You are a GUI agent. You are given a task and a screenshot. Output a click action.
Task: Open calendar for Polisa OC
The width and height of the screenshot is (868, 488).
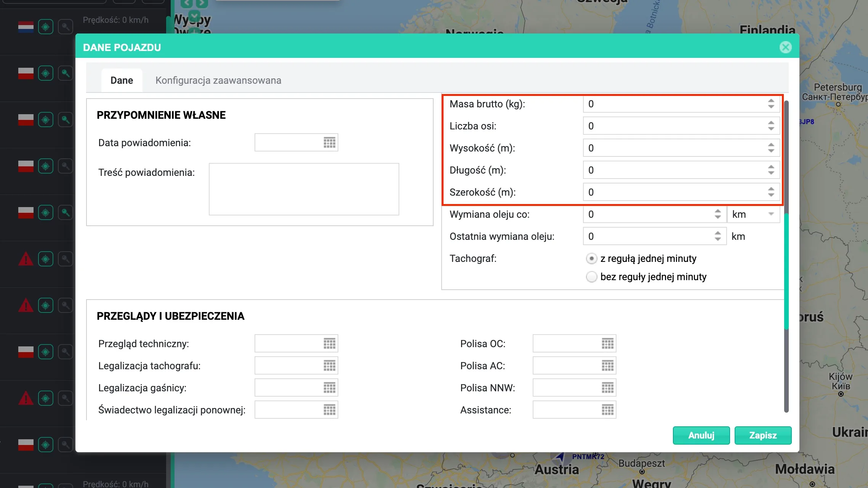pos(608,344)
